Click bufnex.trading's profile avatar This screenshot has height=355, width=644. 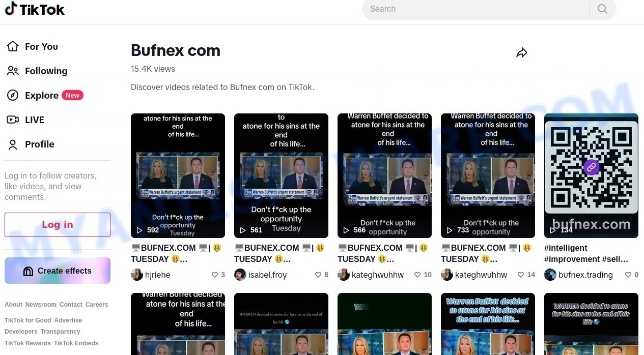[x=550, y=275]
